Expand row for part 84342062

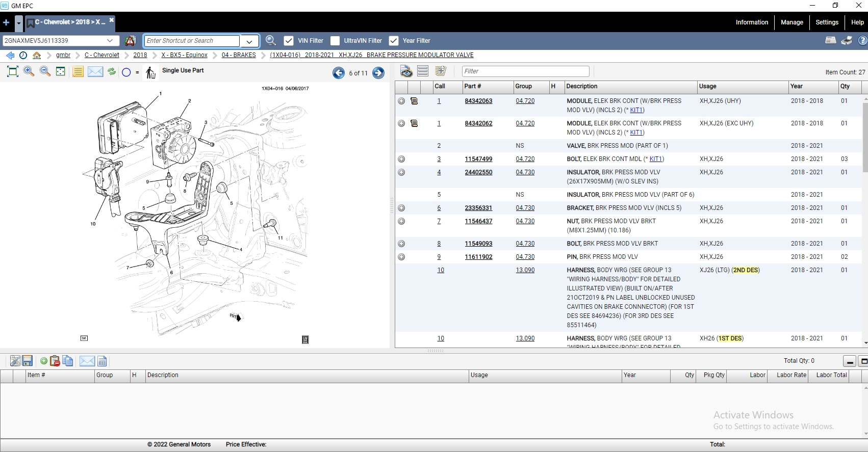401,123
